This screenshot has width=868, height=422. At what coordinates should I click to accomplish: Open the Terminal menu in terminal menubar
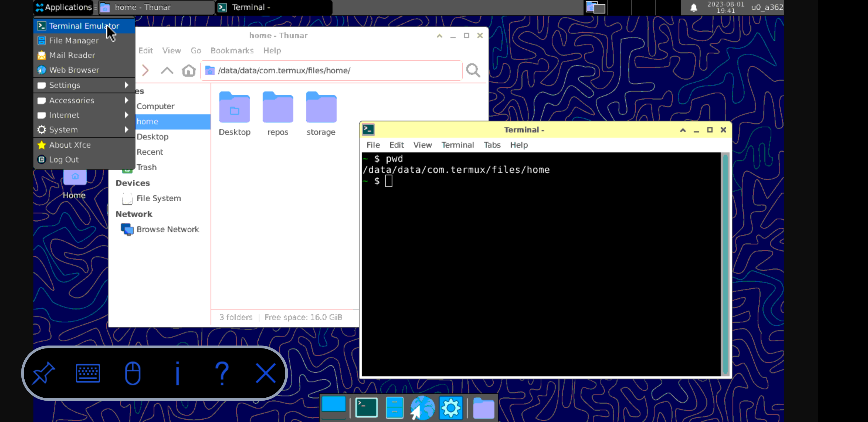(457, 145)
